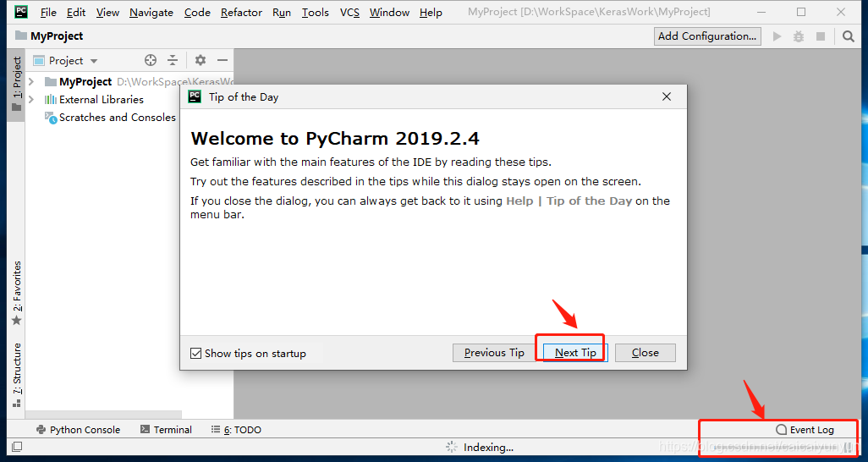Click the Stop square icon in toolbar
The image size is (868, 462).
(x=821, y=36)
